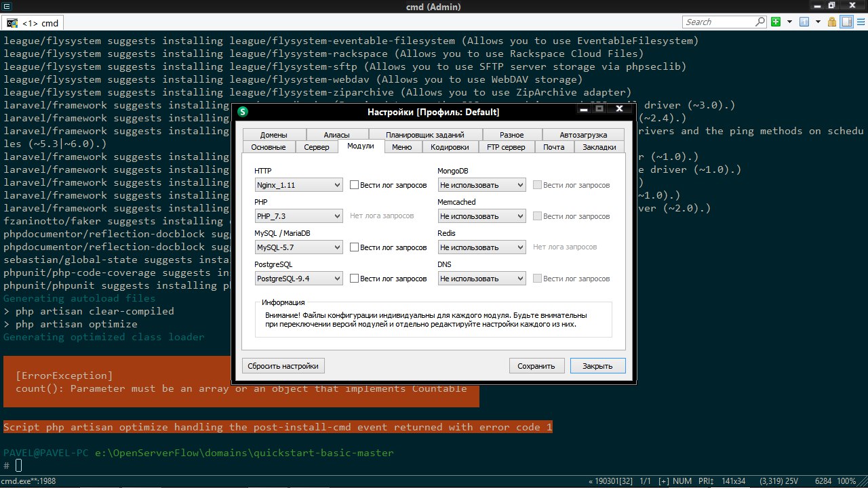Open the PostgreSQL-9.4 dropdown
The height and width of the screenshot is (488, 868).
click(x=298, y=279)
